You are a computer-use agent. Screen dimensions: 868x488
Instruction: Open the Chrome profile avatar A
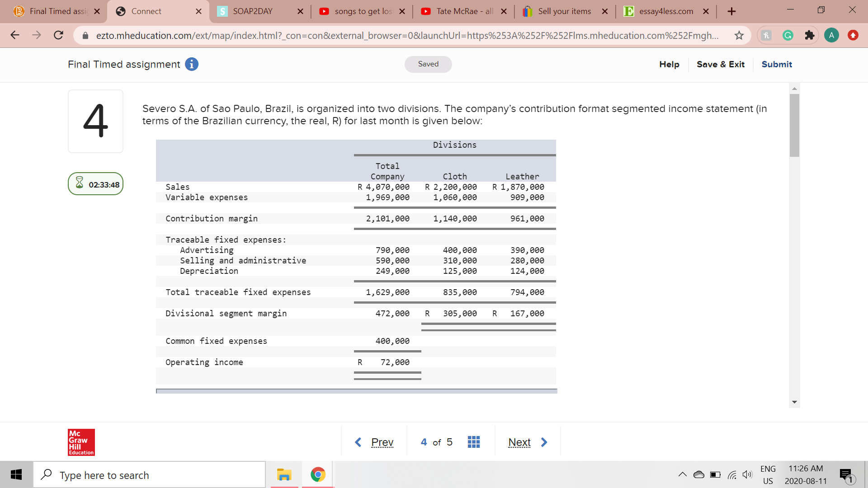click(831, 35)
